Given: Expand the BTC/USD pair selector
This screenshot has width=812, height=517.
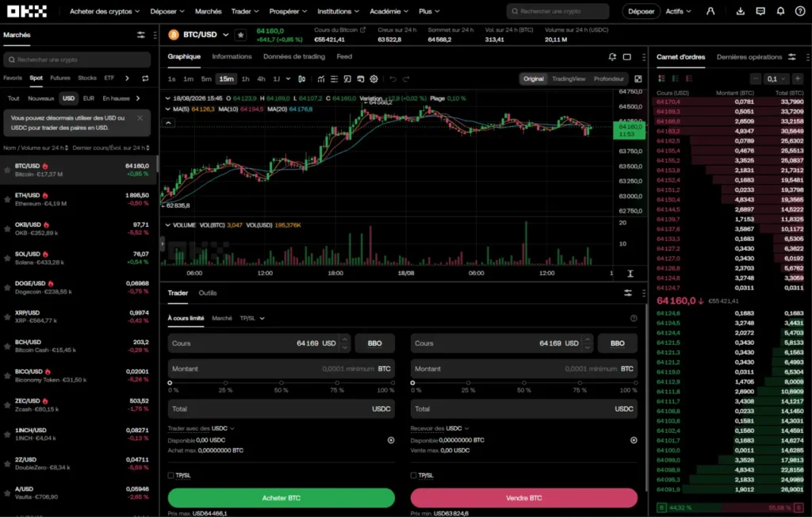Looking at the screenshot, I should [225, 35].
